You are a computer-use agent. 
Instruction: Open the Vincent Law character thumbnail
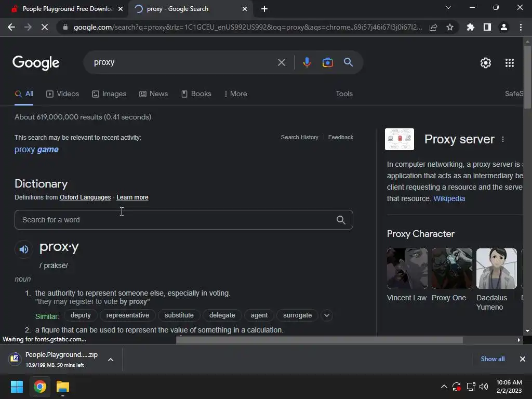tap(407, 269)
